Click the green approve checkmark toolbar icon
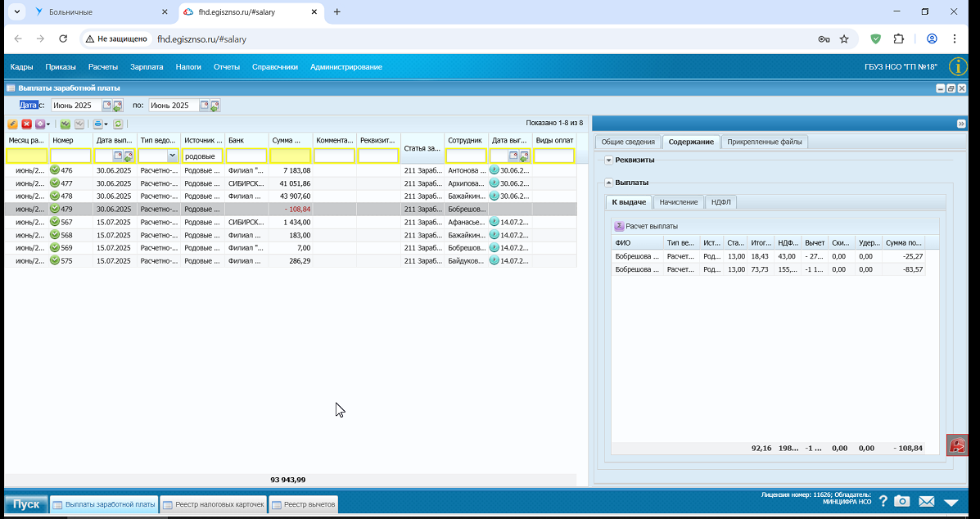Image resolution: width=980 pixels, height=519 pixels. tap(65, 124)
